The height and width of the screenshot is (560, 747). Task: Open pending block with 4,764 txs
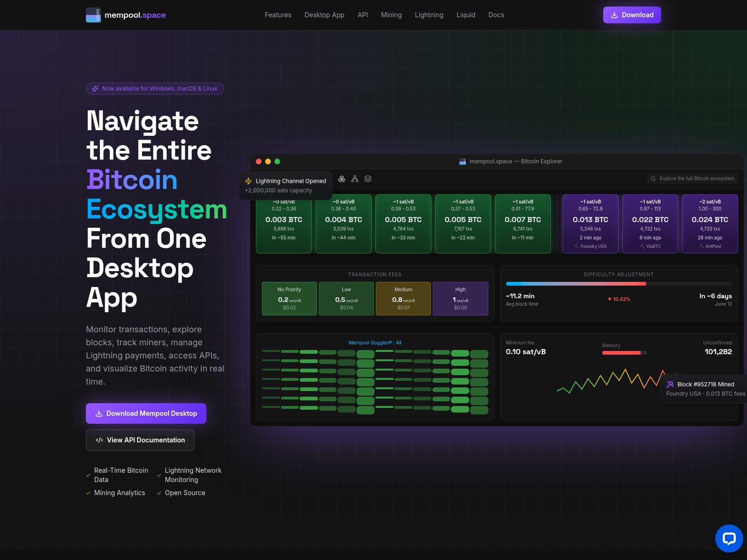[403, 224]
